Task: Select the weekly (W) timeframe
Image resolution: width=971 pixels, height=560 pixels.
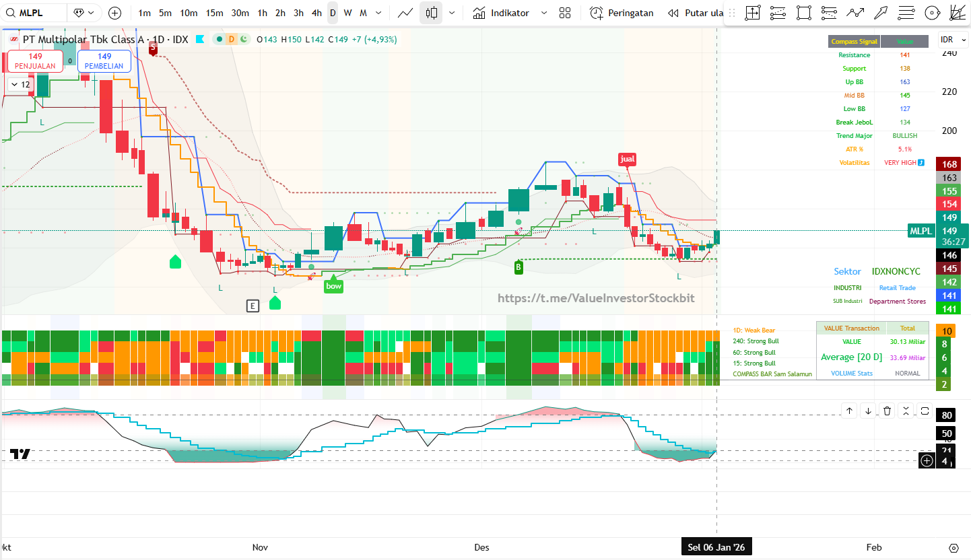Action: [x=347, y=13]
